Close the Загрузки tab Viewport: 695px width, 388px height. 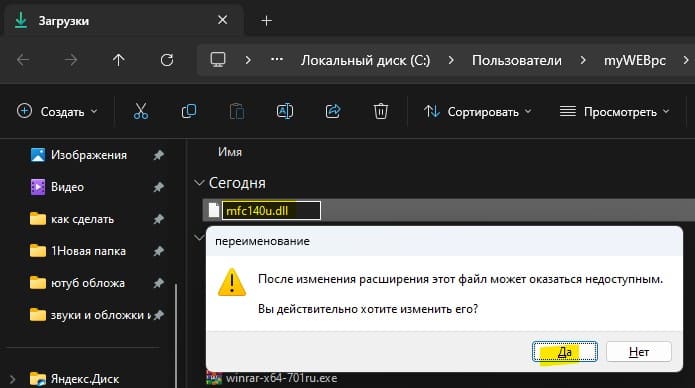(223, 20)
